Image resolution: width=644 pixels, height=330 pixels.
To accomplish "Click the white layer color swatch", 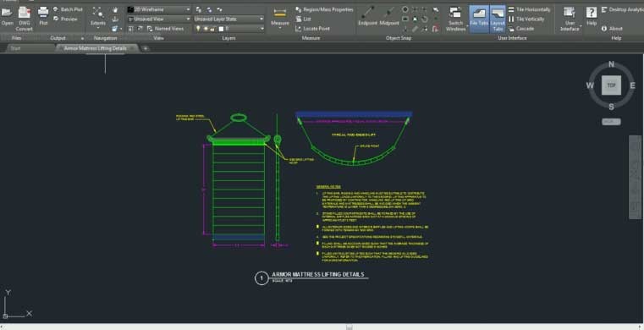I will (221, 29).
